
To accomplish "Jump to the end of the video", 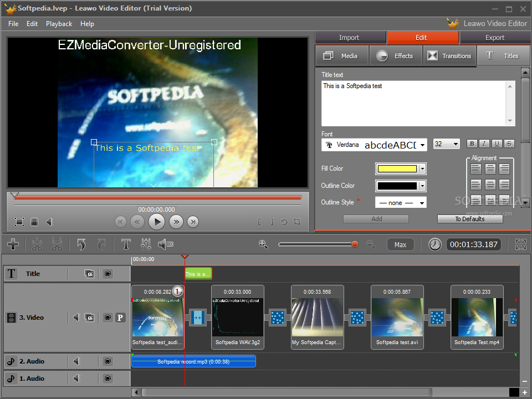I will (193, 222).
